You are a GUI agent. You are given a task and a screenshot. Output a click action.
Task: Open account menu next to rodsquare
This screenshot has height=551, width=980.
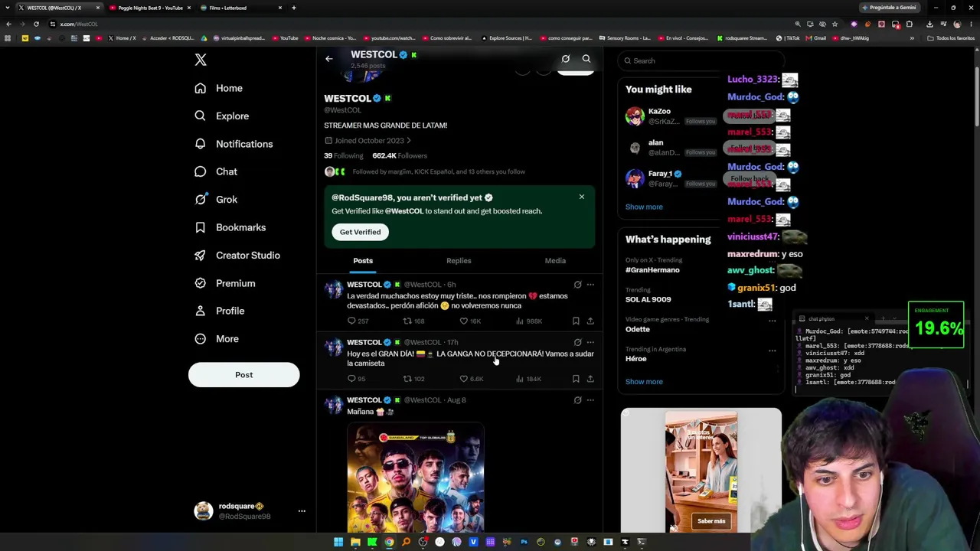tap(302, 511)
